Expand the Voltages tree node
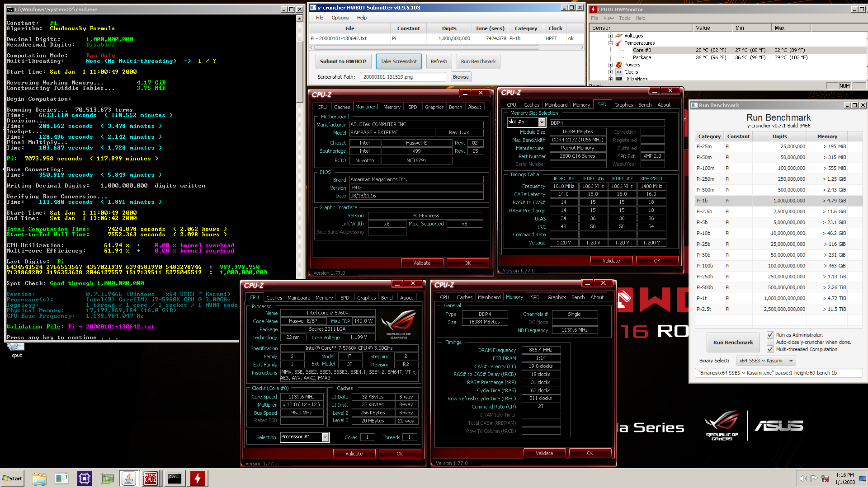This screenshot has width=868, height=488. pyautogui.click(x=610, y=36)
